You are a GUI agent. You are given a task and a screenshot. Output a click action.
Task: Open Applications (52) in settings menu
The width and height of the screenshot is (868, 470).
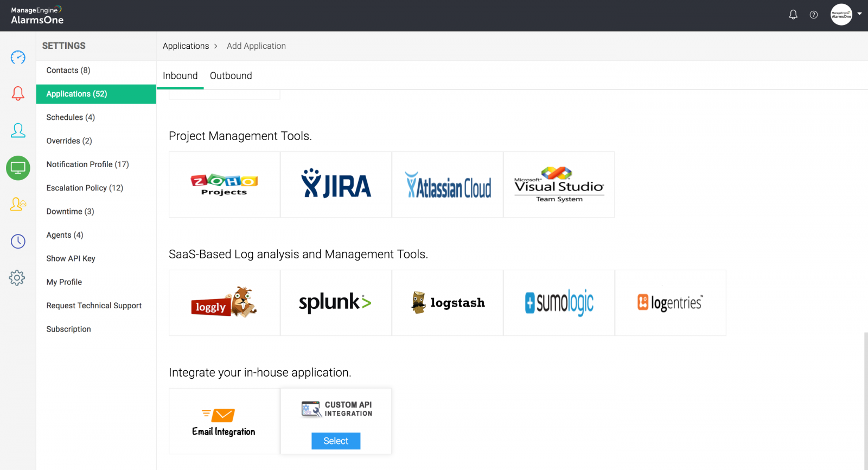pos(96,94)
